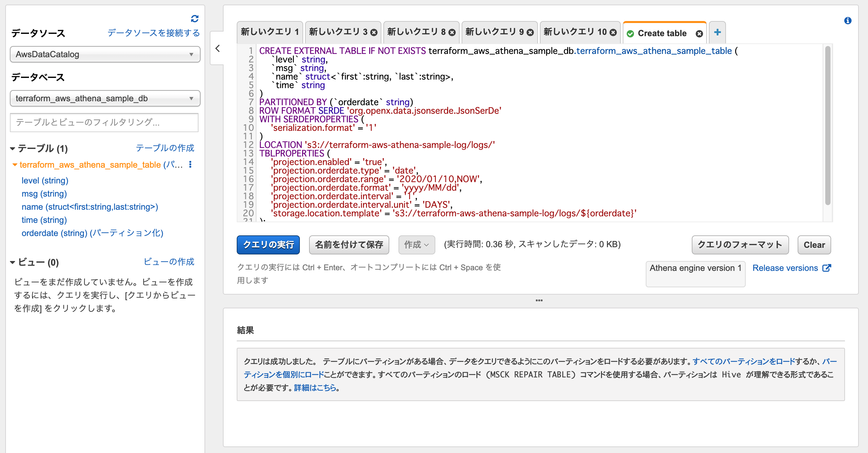
Task: Switch to the 新しいクエリ 1 tab
Action: tap(269, 31)
